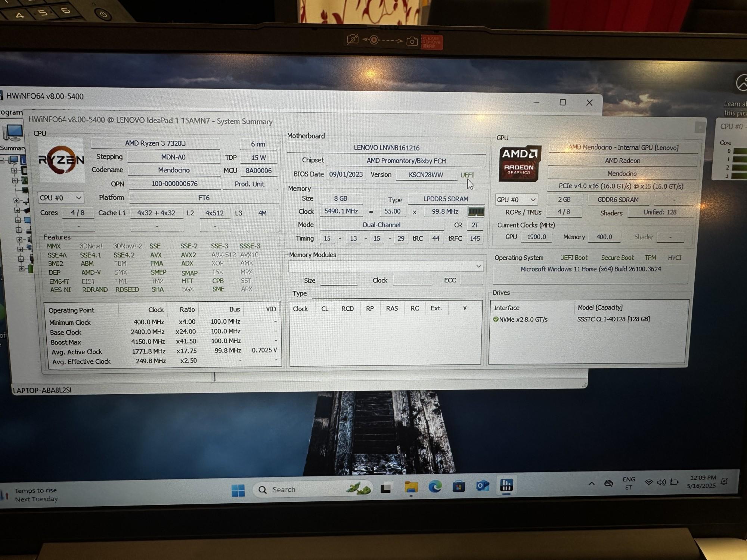The image size is (747, 560).
Task: Click the LENOVO LNVNB161216 motherboard field
Action: pyautogui.click(x=387, y=148)
